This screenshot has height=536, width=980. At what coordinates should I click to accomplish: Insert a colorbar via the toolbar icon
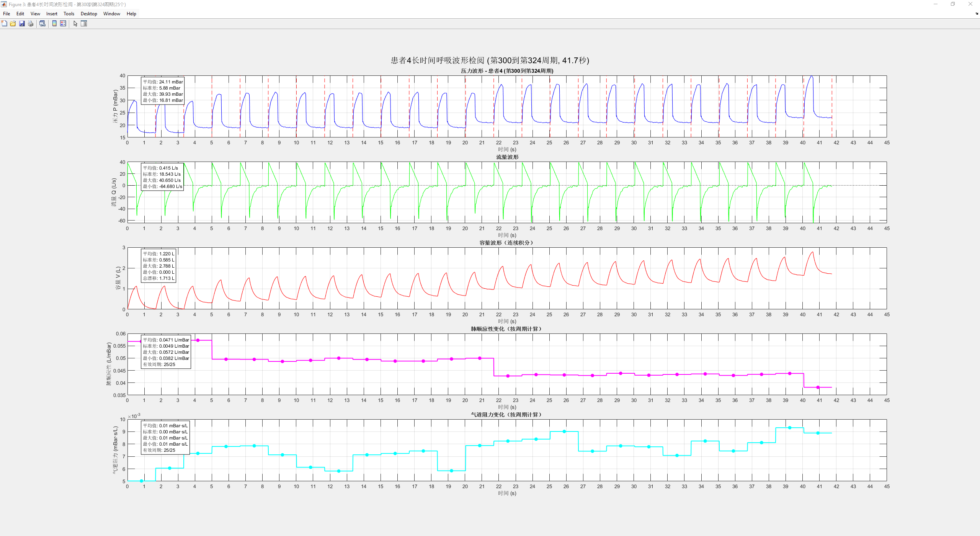pyautogui.click(x=54, y=23)
